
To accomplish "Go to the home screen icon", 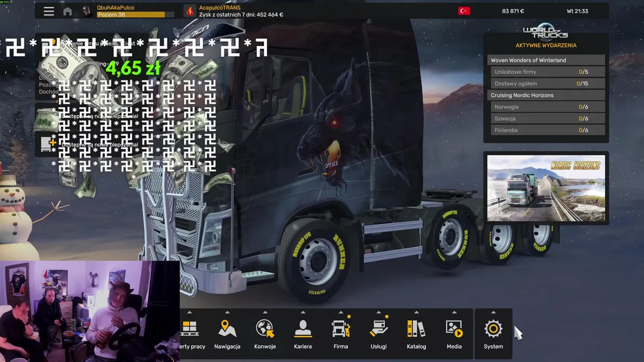I will (x=67, y=11).
